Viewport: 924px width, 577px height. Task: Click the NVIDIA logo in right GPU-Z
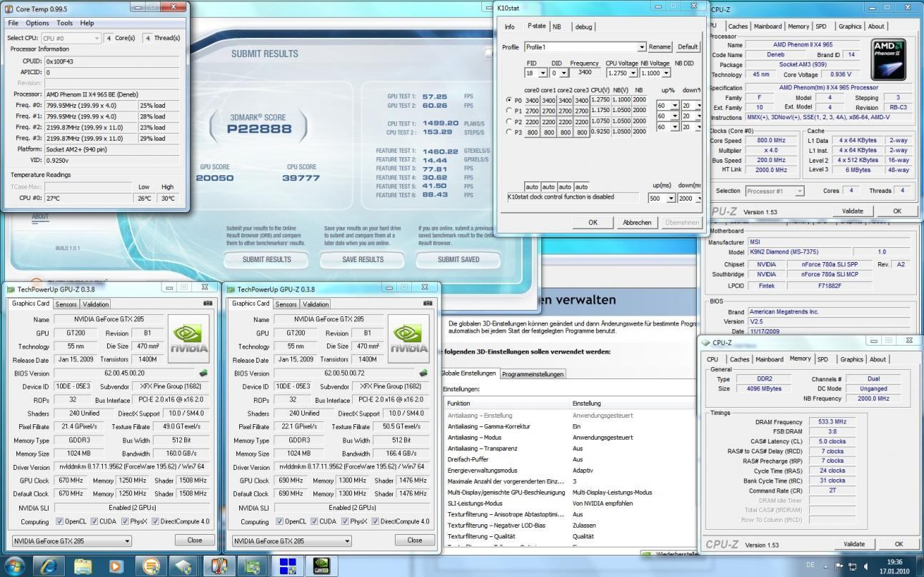point(409,340)
